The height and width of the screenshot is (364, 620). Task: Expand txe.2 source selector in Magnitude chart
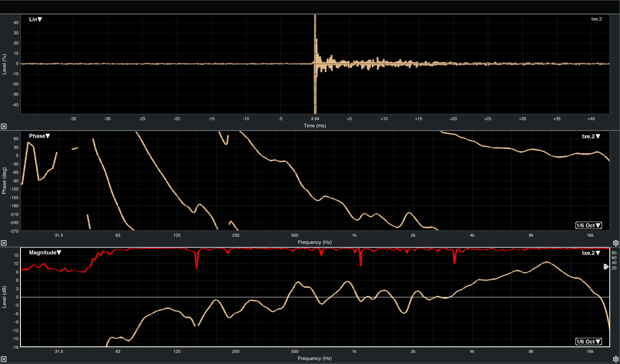[x=591, y=253]
